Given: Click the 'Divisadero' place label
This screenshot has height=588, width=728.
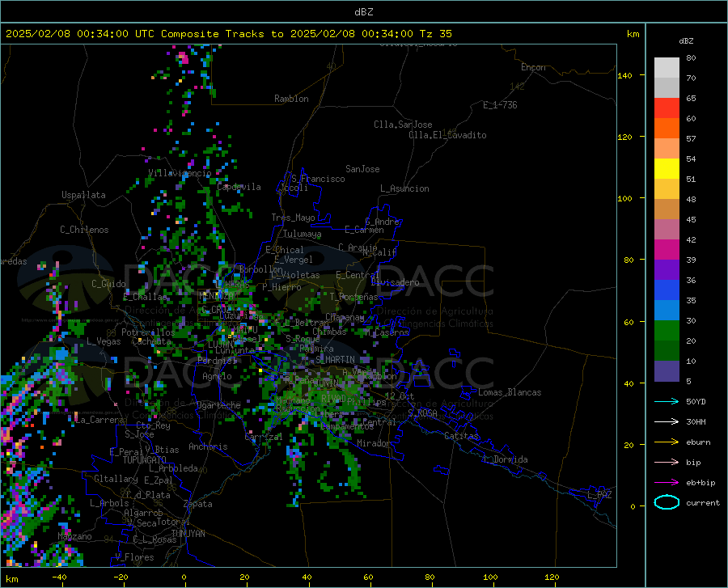Looking at the screenshot, I should pyautogui.click(x=395, y=282).
